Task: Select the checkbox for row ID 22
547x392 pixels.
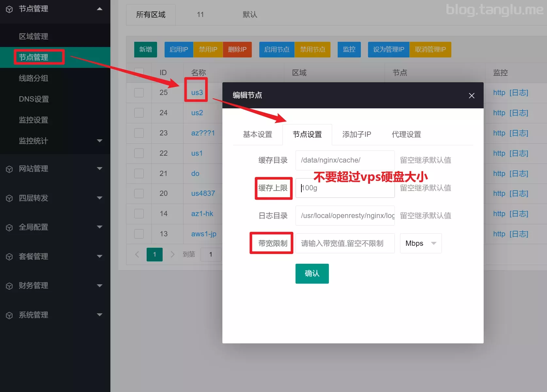Action: 139,153
